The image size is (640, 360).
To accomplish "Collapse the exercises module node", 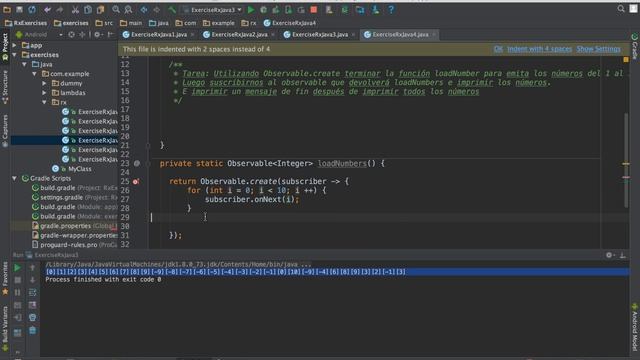I will coord(14,55).
